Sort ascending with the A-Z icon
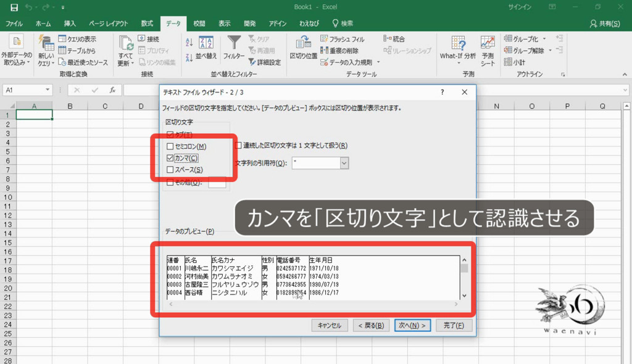This screenshot has height=364, width=632. (x=189, y=43)
